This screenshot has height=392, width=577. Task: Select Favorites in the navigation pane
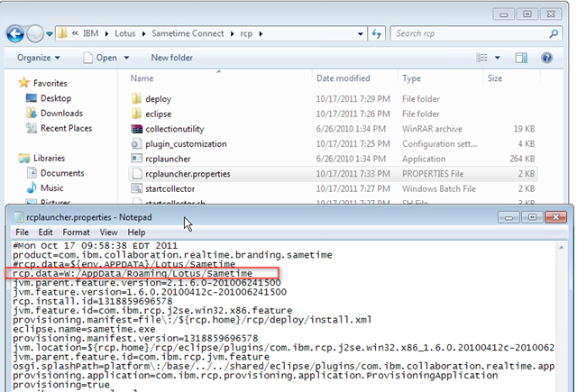point(50,84)
